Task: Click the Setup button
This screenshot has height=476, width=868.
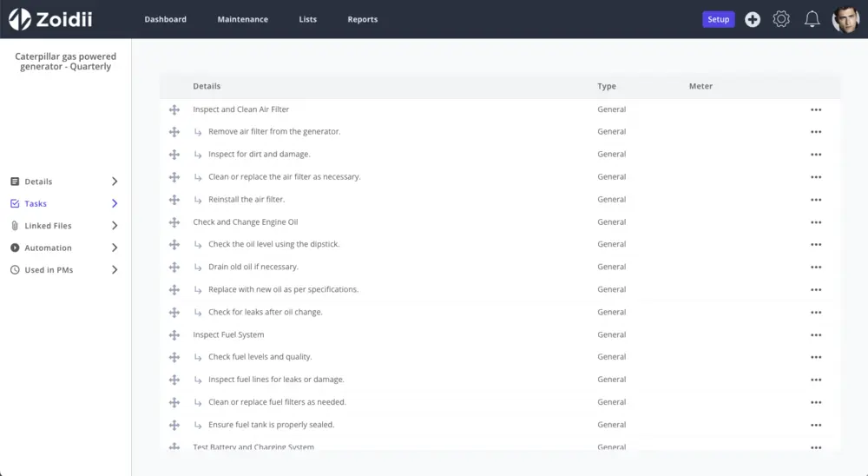Action: [x=719, y=19]
